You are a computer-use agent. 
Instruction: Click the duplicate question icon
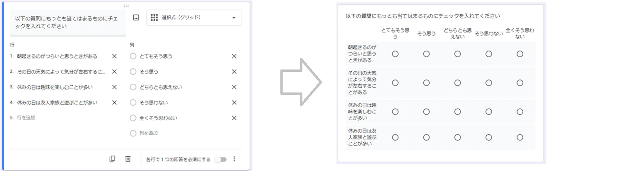pos(112,159)
